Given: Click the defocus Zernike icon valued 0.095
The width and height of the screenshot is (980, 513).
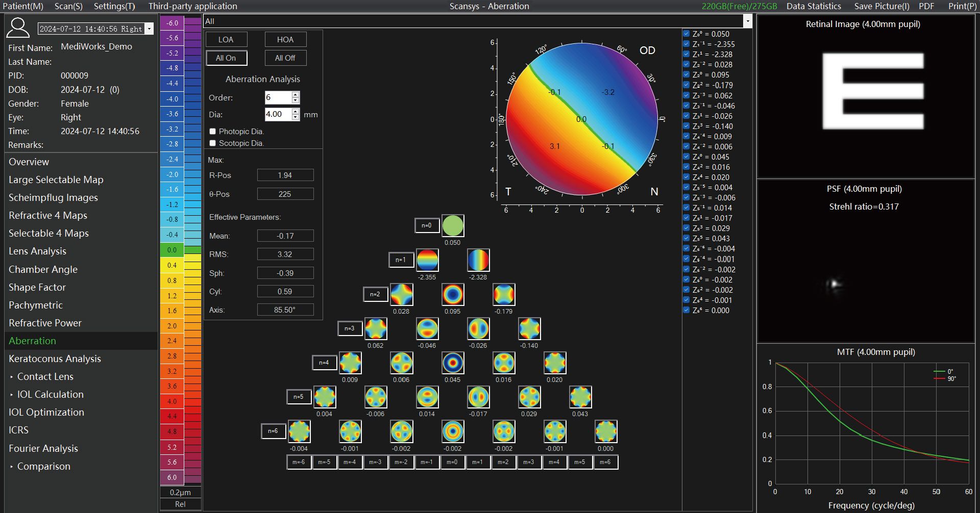Looking at the screenshot, I should 453,294.
